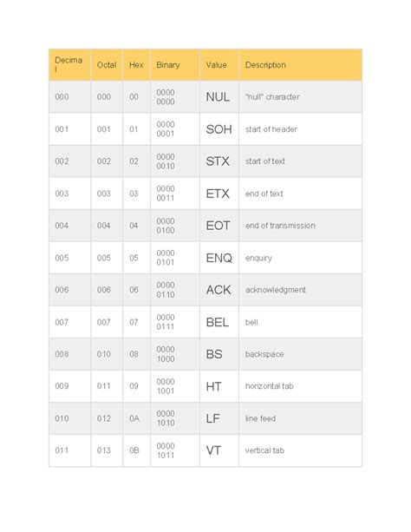Click the Hex column header
411x532 pixels.
point(136,65)
